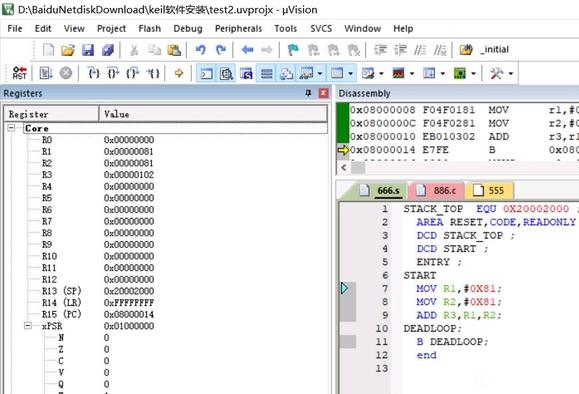This screenshot has width=579, height=394.
Task: Paste from clipboard icon
Action: pyautogui.click(x=174, y=50)
